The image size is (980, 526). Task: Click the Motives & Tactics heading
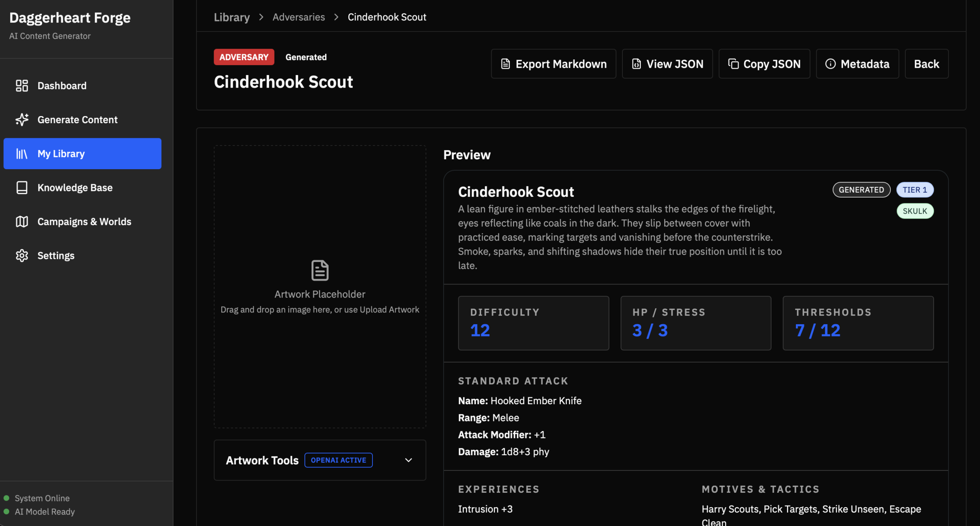click(761, 489)
